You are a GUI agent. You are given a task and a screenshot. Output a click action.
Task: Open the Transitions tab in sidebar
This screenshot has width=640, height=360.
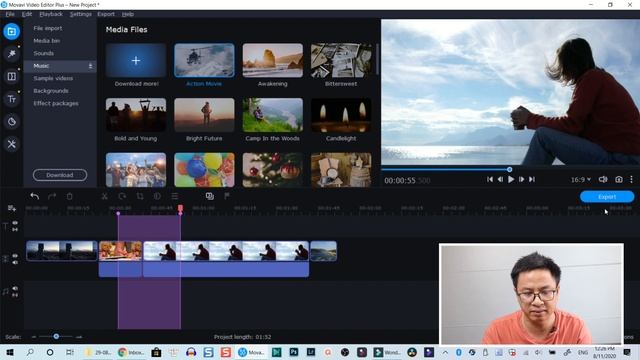click(x=11, y=76)
